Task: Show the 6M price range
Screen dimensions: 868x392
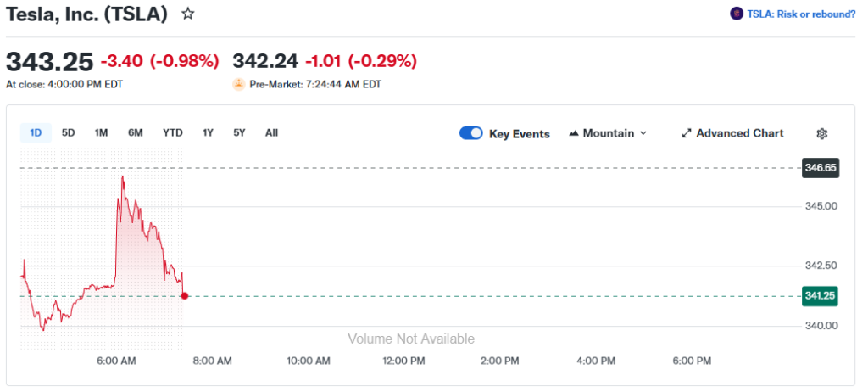Action: [x=136, y=132]
